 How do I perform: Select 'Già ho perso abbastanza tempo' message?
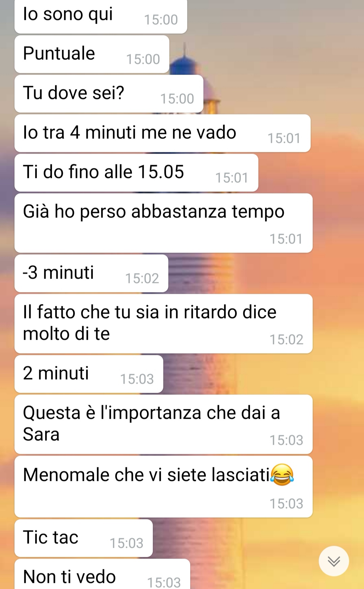pyautogui.click(x=163, y=223)
